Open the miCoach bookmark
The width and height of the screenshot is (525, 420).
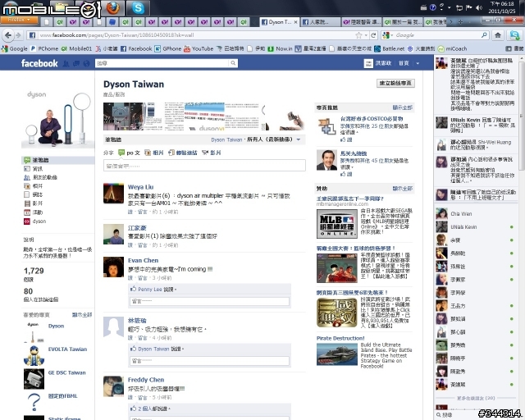[452, 48]
